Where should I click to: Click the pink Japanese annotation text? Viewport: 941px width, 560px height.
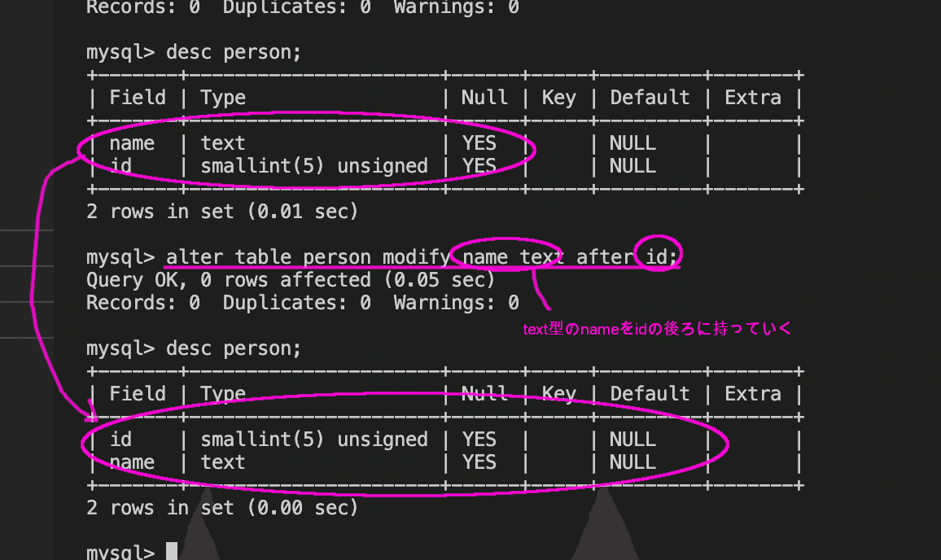pyautogui.click(x=657, y=329)
